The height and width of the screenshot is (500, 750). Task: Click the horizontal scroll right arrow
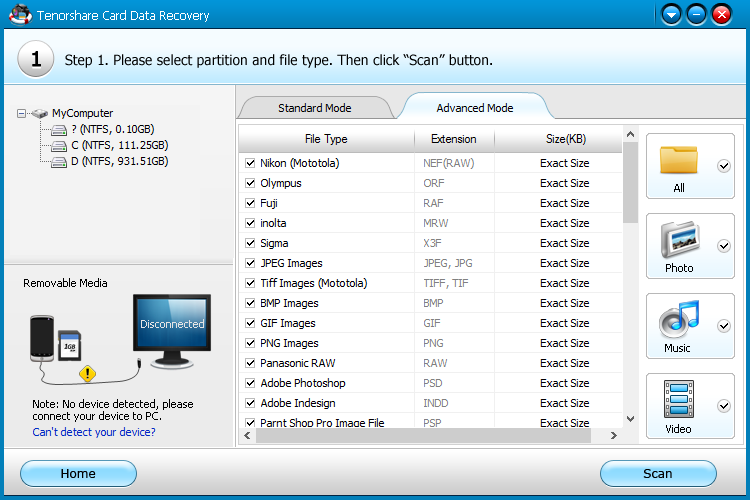[x=614, y=435]
